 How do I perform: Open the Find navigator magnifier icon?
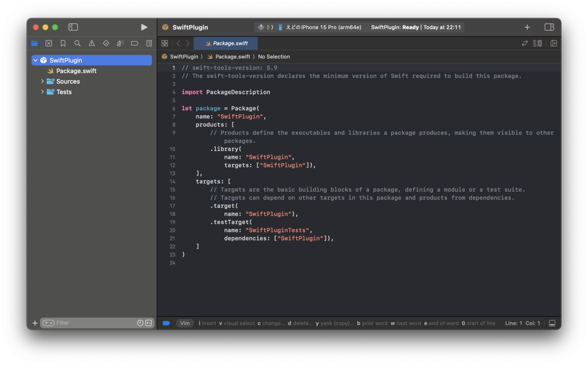(77, 43)
